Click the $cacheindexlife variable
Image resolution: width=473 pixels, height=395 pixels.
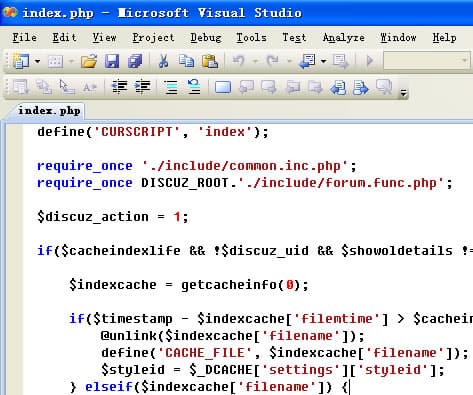pos(121,251)
